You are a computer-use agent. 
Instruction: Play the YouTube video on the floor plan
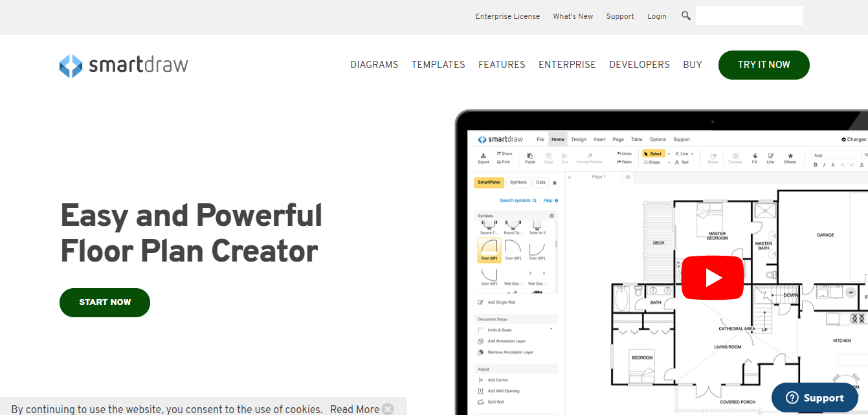[x=713, y=278]
